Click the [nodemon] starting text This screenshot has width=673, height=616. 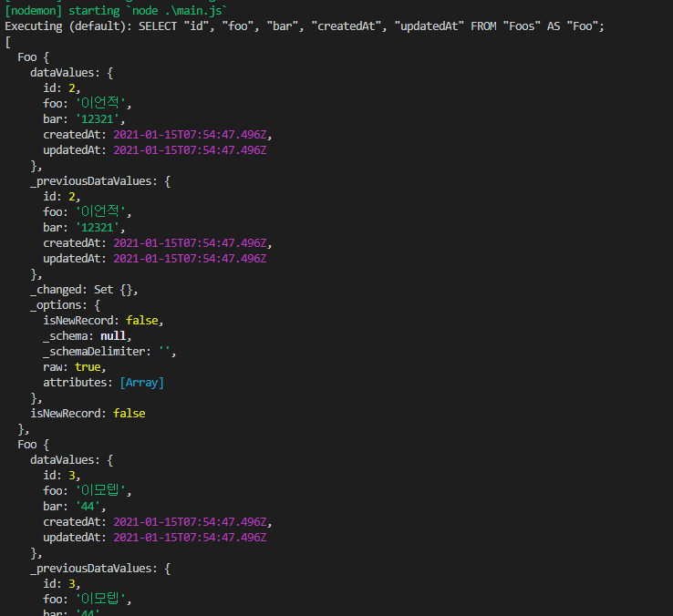coord(62,11)
